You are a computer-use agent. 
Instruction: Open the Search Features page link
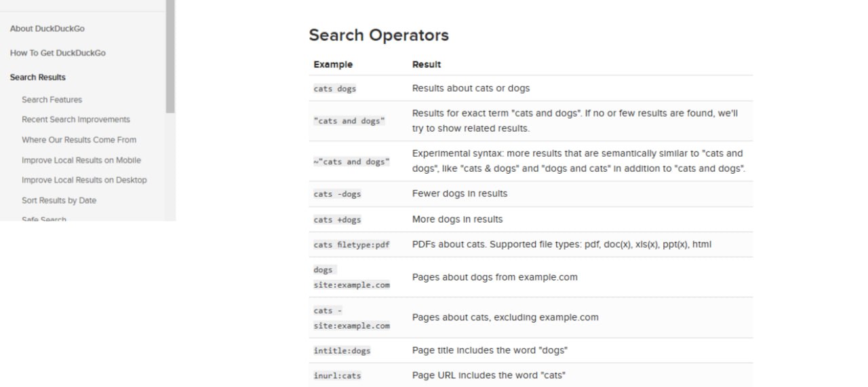[52, 100]
